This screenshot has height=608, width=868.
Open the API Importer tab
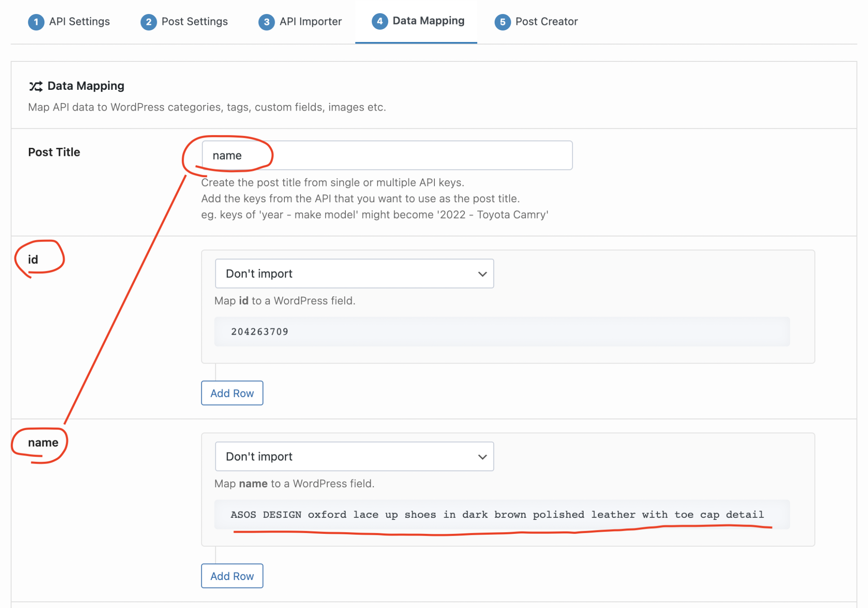click(x=310, y=22)
